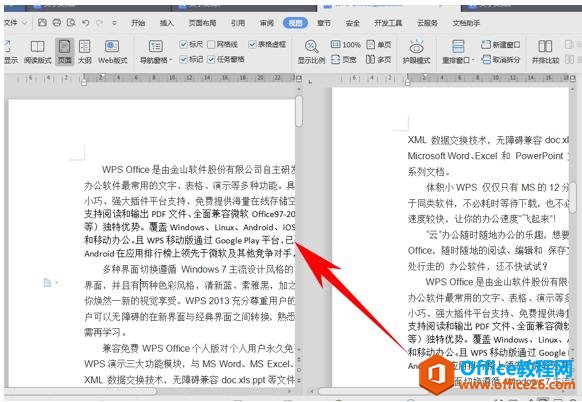Open the 引用 tab
This screenshot has height=402, width=582.
pos(238,23)
